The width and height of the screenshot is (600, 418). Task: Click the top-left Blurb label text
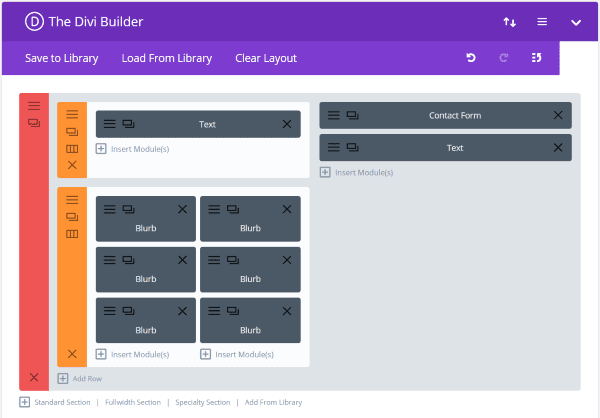coord(146,228)
